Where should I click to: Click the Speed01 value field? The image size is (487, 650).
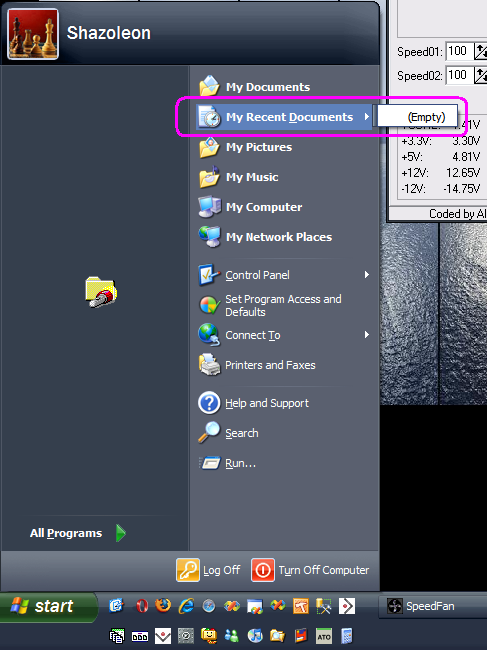(x=459, y=51)
